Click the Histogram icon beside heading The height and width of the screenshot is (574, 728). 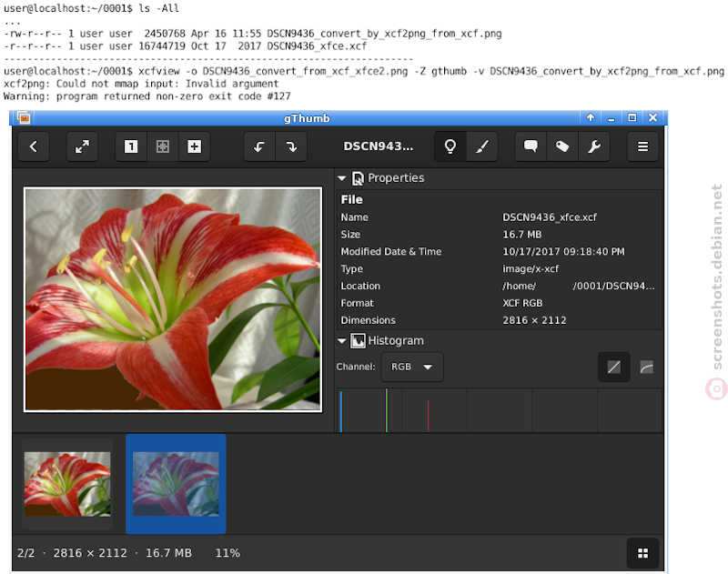tap(358, 341)
